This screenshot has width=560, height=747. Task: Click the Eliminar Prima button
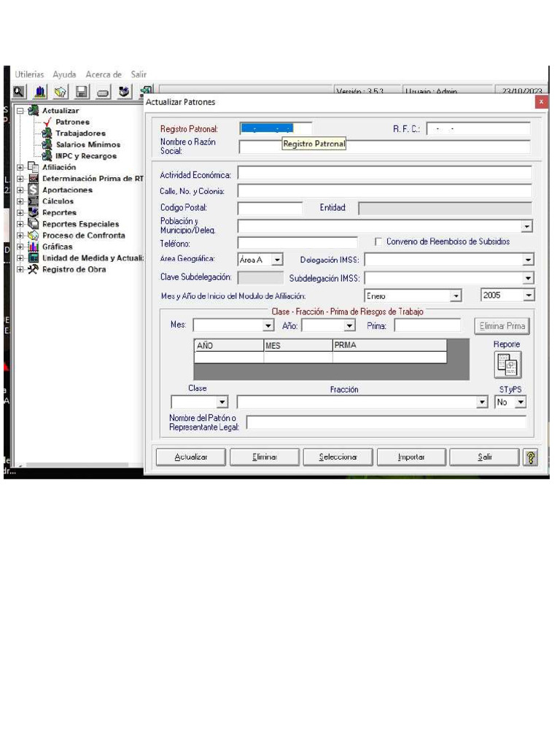[x=502, y=326]
